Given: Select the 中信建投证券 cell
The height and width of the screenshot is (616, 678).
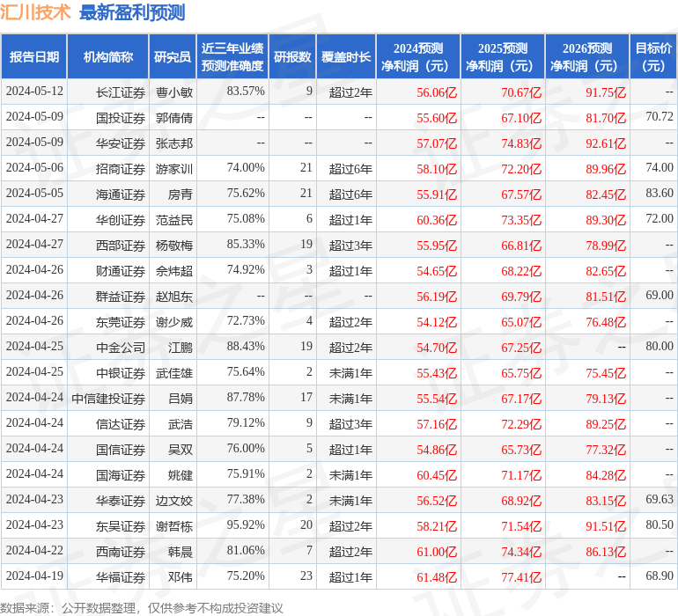Looking at the screenshot, I should (108, 399).
